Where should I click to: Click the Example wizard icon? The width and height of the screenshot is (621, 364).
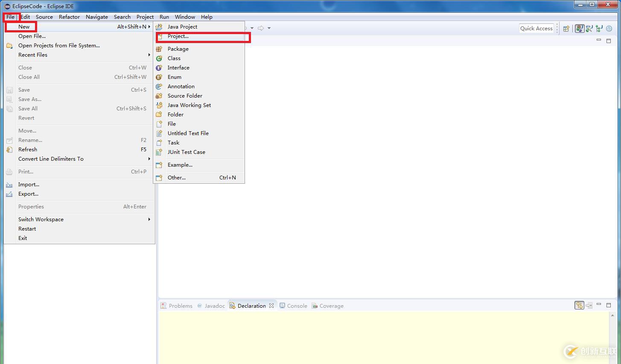coord(159,165)
